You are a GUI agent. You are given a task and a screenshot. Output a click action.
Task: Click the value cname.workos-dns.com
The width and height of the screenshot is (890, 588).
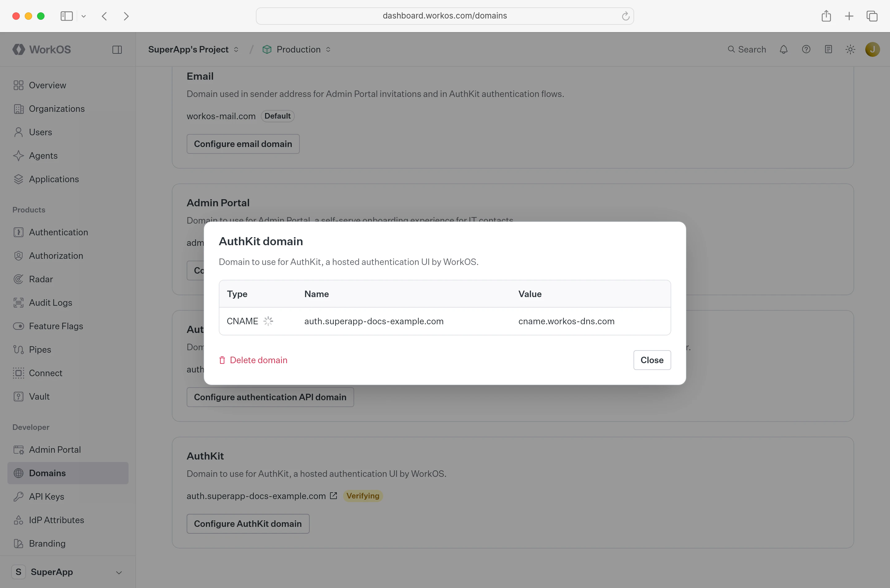click(566, 321)
